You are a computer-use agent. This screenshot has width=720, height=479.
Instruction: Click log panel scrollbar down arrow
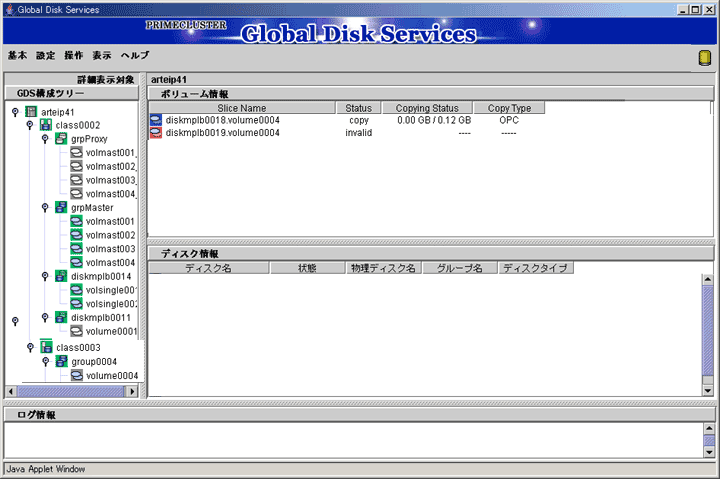tap(709, 452)
